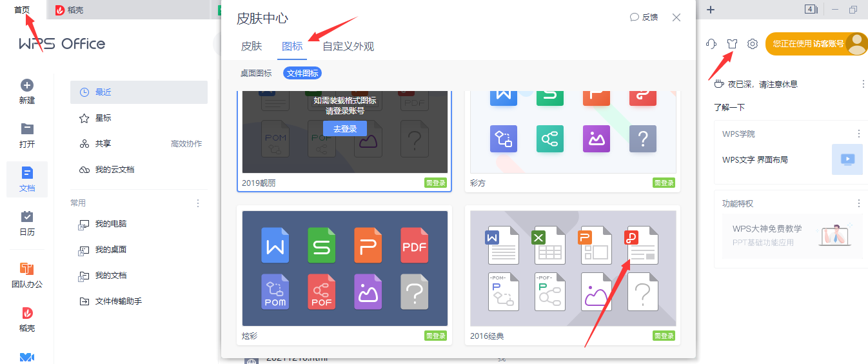Select the 炫彩 icon theme card
The image size is (868, 364).
pos(344,275)
